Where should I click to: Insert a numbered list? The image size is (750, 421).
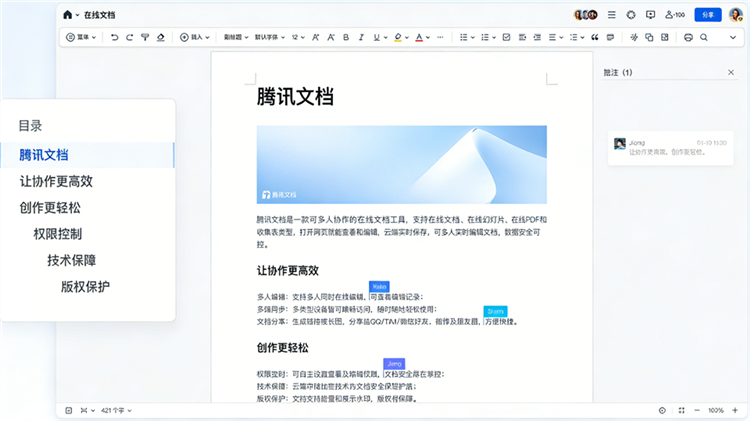(485, 37)
